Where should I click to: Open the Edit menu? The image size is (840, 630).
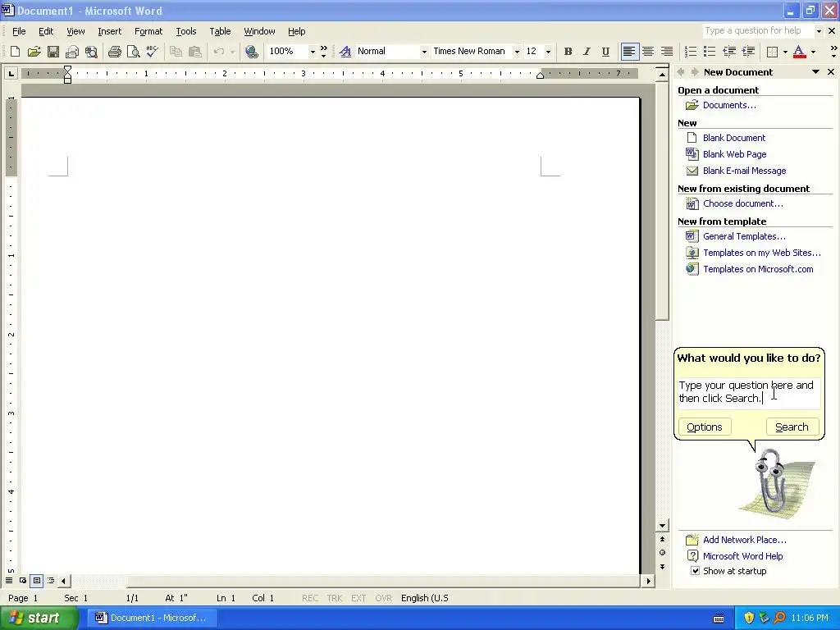pos(46,31)
